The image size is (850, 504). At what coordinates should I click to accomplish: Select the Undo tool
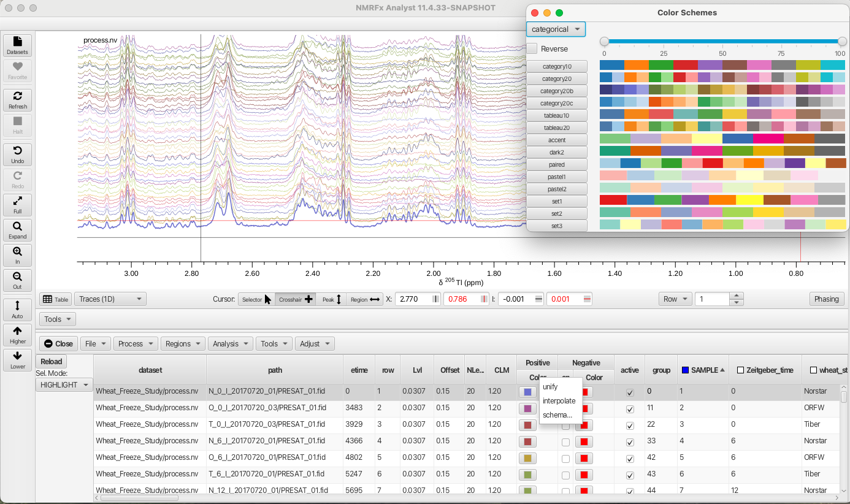(17, 154)
